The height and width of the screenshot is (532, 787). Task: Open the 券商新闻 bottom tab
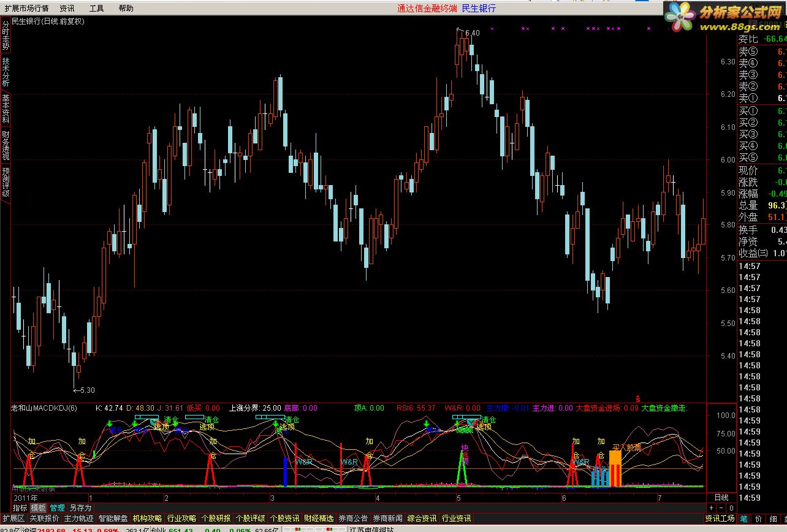click(x=387, y=519)
